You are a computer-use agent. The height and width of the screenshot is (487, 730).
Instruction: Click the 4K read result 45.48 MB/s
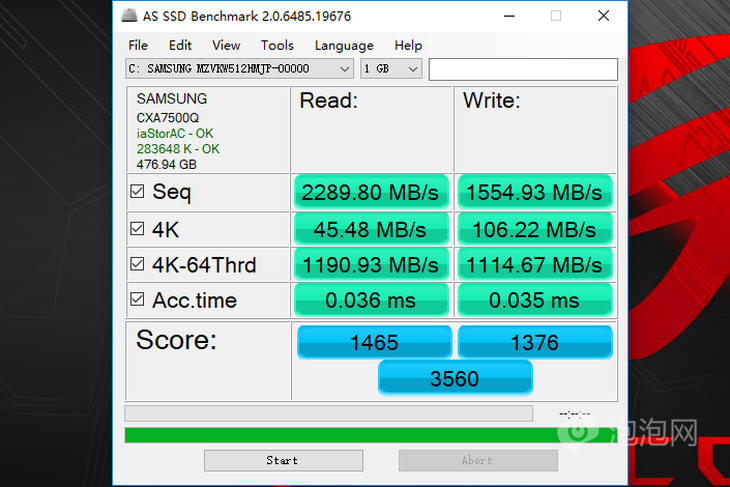click(x=371, y=229)
